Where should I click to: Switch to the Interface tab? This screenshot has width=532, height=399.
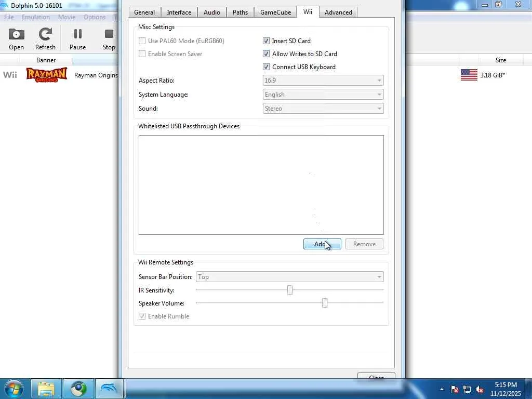point(179,12)
